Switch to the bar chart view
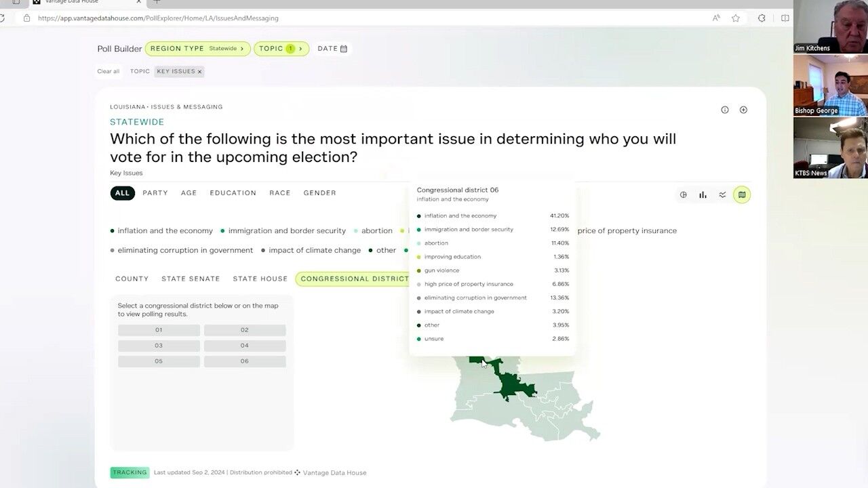Viewport: 868px width, 488px height. tap(703, 195)
